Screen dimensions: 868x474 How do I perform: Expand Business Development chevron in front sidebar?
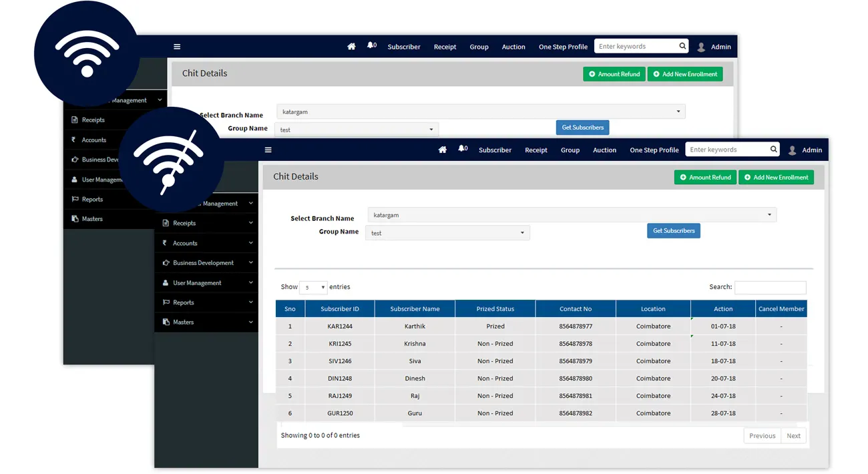251,262
